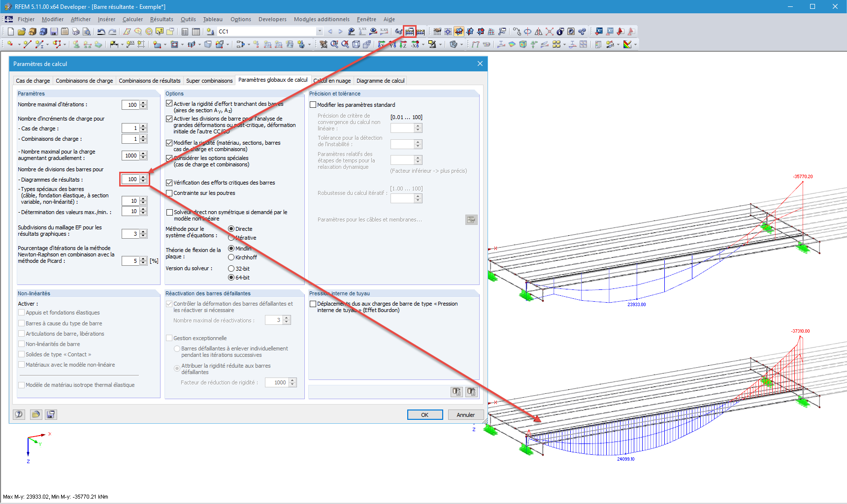Click the mirror tool icon
This screenshot has height=504, width=847.
coord(539,31)
